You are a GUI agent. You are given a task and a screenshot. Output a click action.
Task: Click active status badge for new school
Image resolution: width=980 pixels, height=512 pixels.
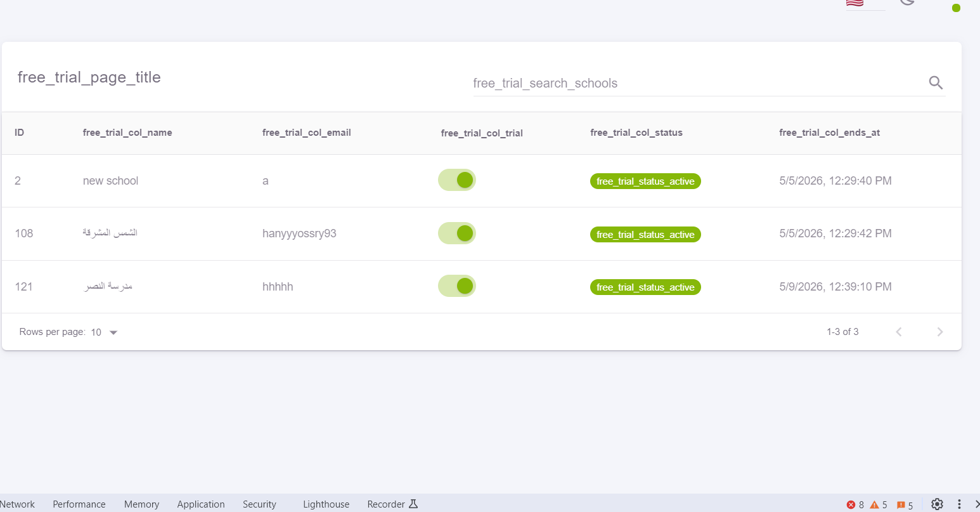coord(645,181)
